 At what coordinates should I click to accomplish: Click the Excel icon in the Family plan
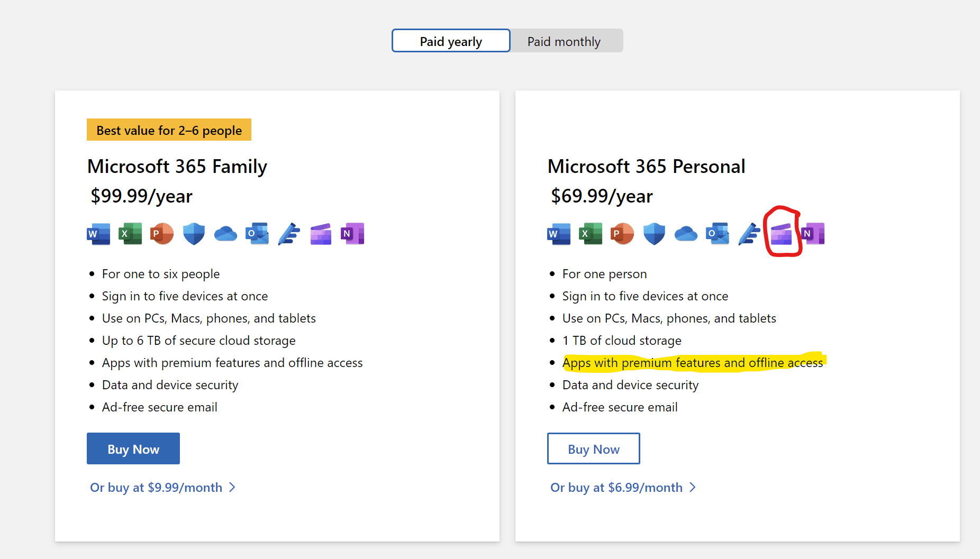pos(130,234)
